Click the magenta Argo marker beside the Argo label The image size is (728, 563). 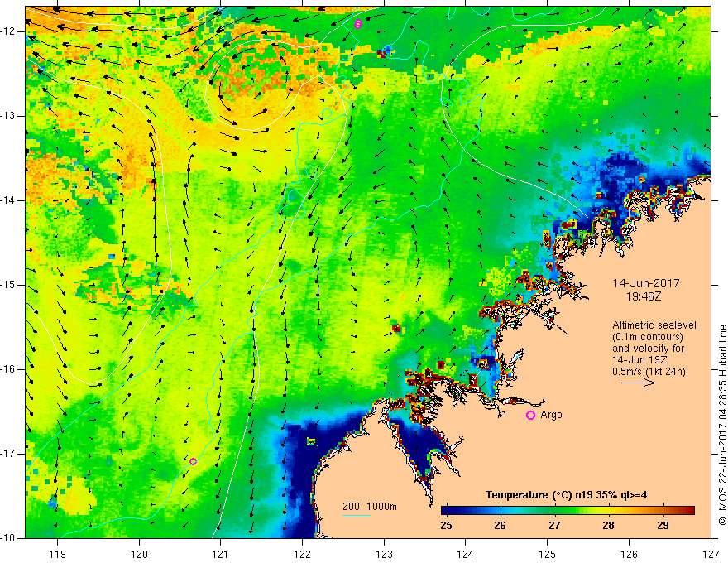coord(530,416)
